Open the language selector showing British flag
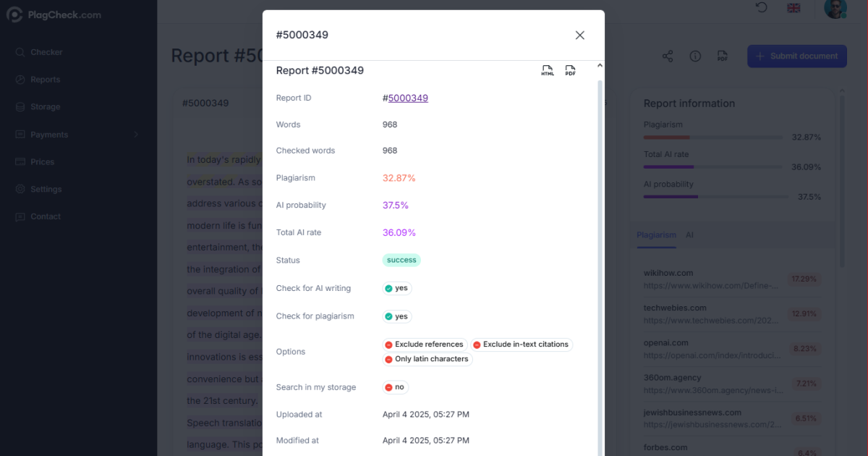Image resolution: width=868 pixels, height=456 pixels. pyautogui.click(x=793, y=8)
